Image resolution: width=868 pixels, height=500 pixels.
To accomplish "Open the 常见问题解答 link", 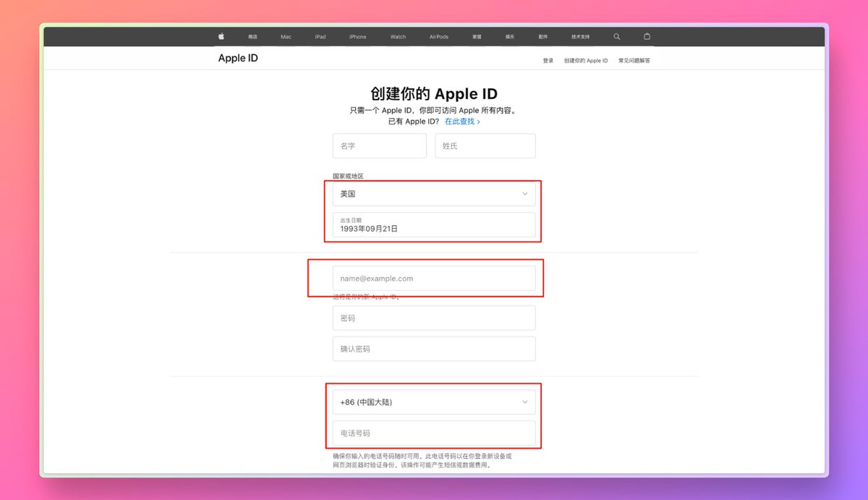I will [x=634, y=61].
